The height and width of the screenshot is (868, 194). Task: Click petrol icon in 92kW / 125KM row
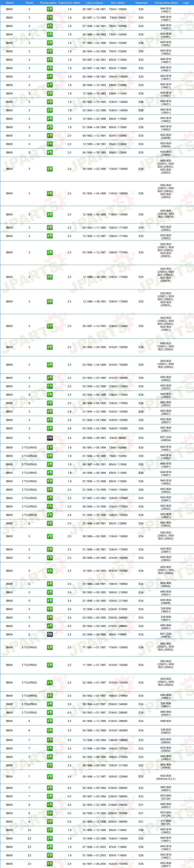click(x=50, y=136)
